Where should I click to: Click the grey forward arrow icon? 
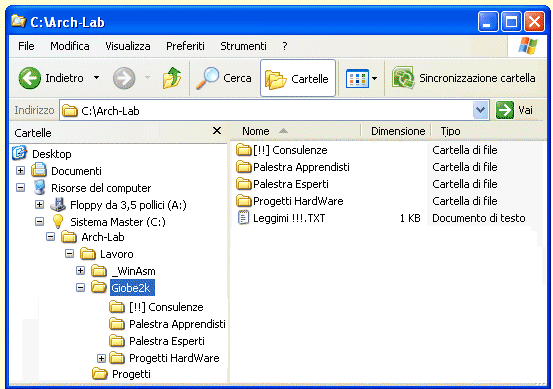[124, 78]
